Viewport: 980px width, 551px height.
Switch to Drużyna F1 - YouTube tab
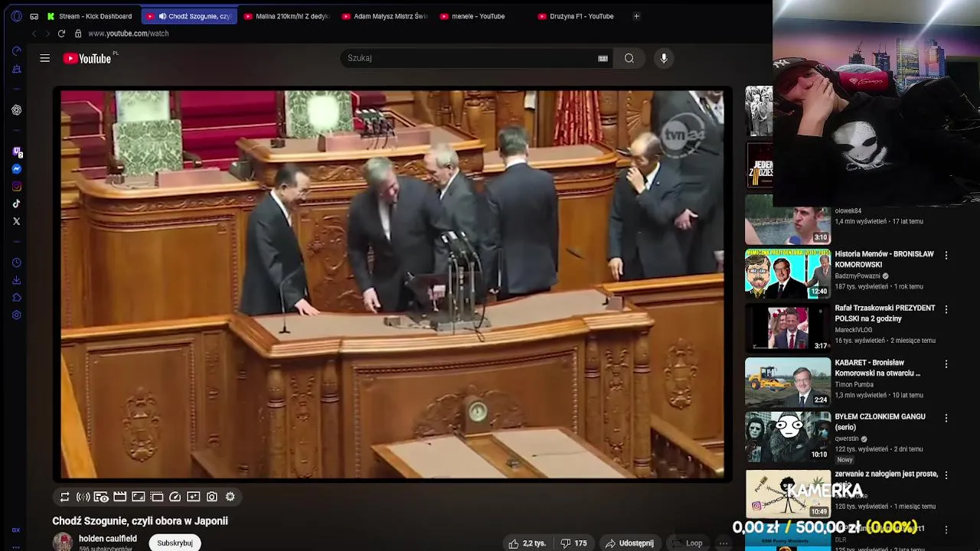[x=582, y=16]
